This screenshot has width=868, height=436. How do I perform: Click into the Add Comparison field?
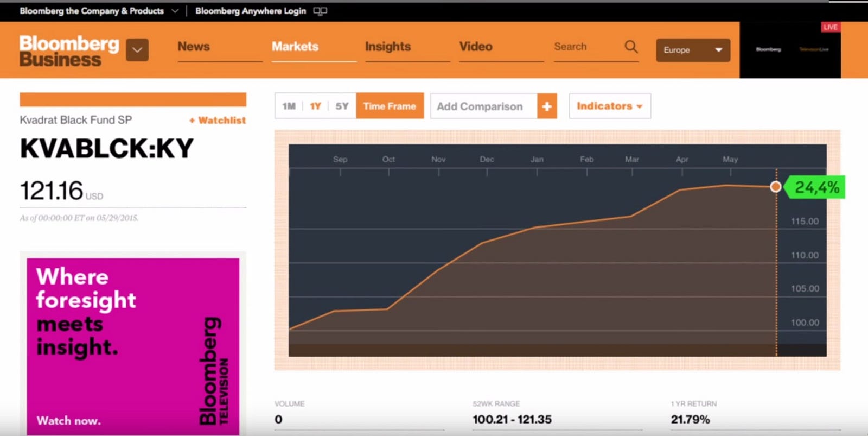coord(484,106)
